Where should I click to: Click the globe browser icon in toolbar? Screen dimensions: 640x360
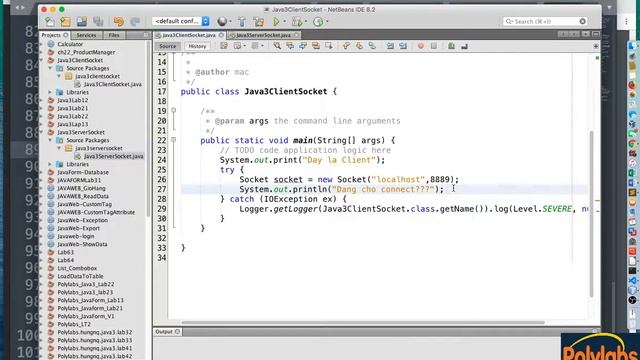[222, 22]
